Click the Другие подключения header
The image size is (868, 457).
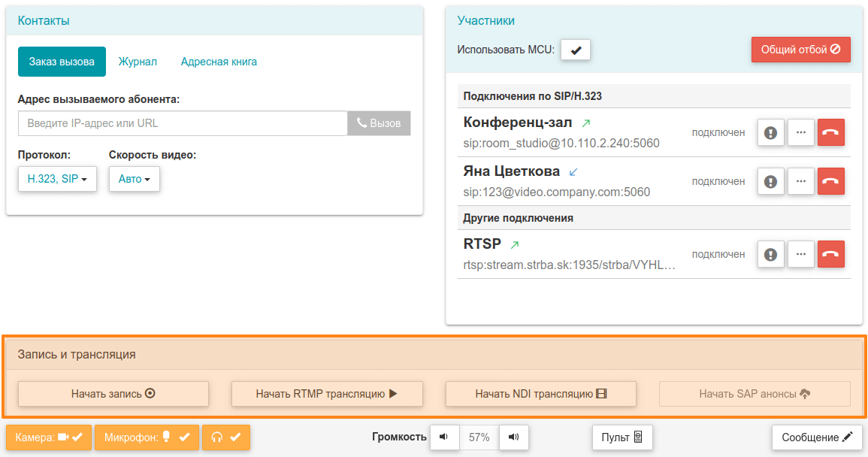point(518,218)
